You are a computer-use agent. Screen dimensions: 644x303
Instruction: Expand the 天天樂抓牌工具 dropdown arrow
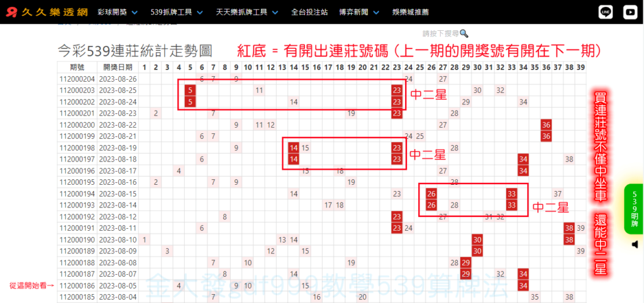point(275,13)
